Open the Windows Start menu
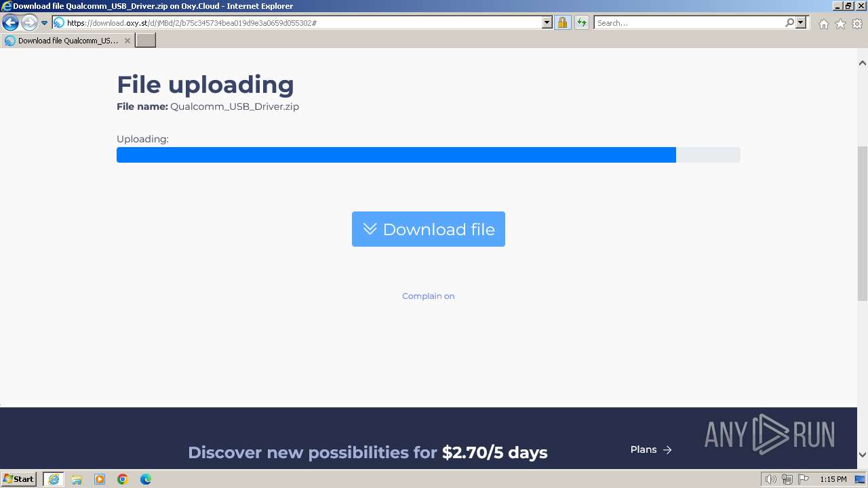 coord(18,479)
